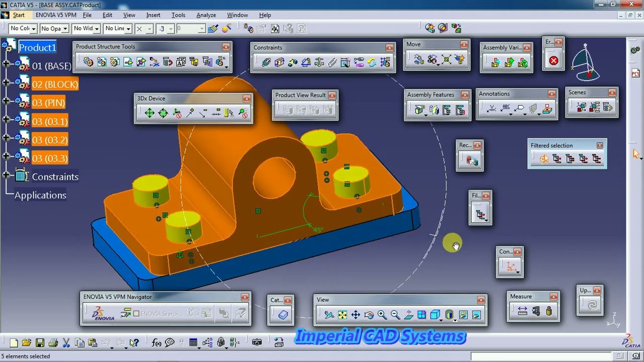
Task: Click the Explode icon in Move toolbar
Action: tap(446, 60)
